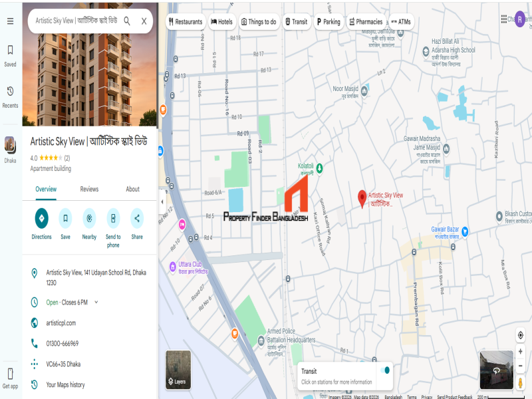Select the ATMs chip

401,22
